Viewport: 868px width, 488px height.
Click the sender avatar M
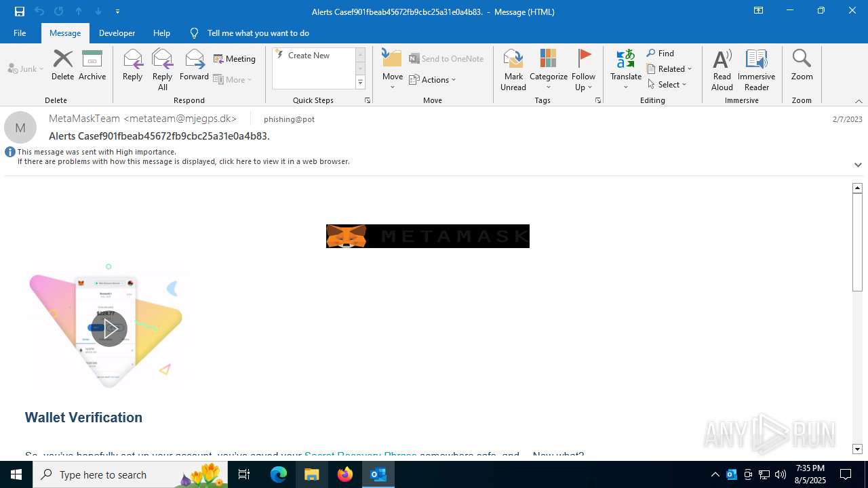20,127
